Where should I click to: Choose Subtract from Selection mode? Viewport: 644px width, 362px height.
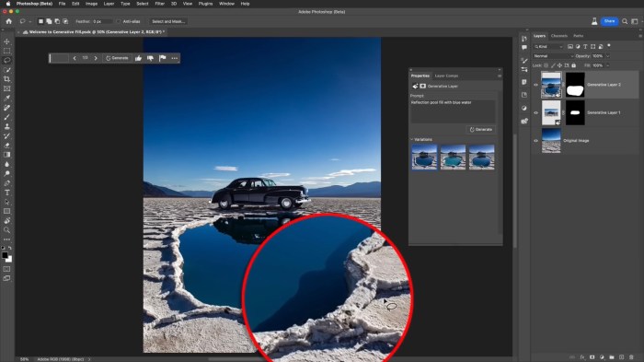57,21
